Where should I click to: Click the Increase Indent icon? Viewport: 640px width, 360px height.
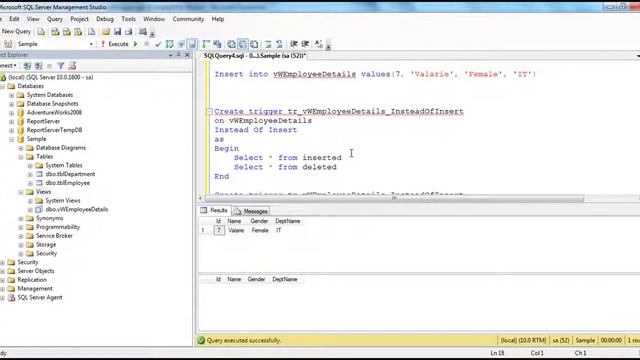point(305,44)
